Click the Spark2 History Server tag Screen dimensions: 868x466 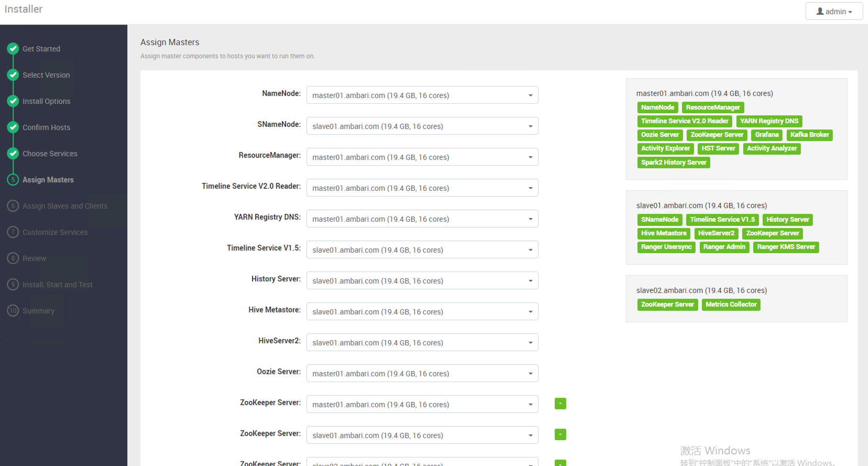coord(674,162)
